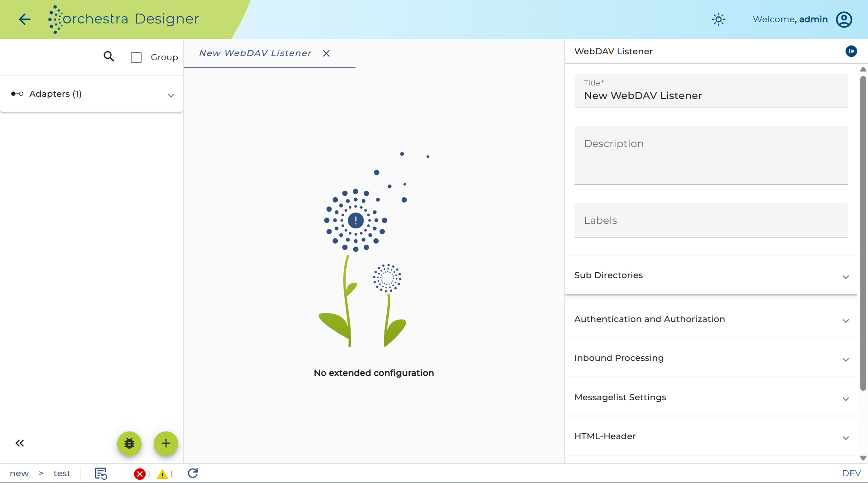Click into the Description text area

click(x=711, y=156)
